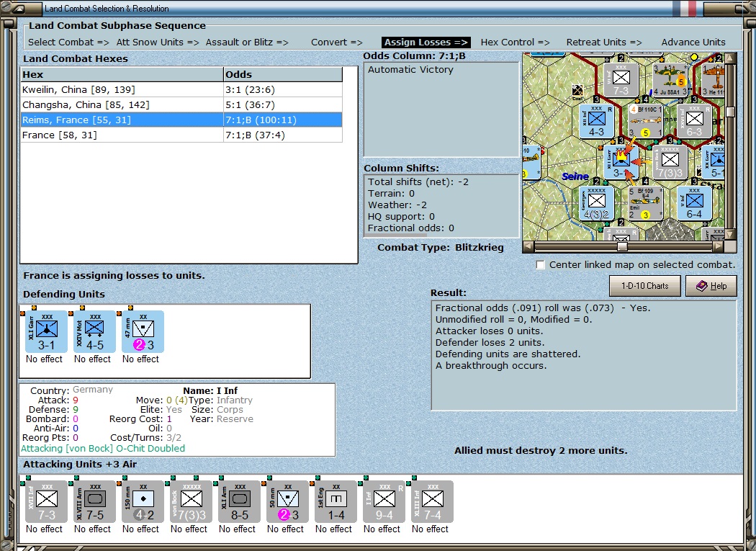Select attacking unit XLIII Inf 7-4
Screen dimensions: 756x551
pyautogui.click(x=432, y=501)
